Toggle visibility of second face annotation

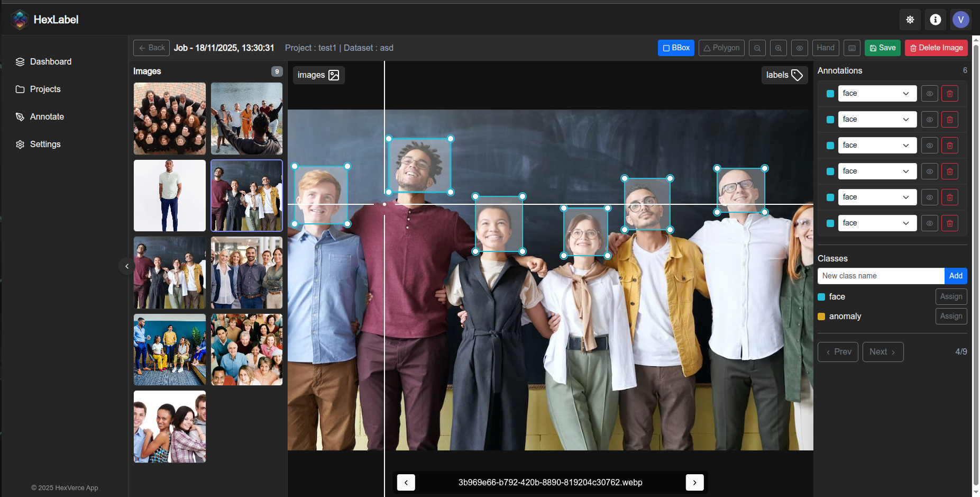point(929,120)
